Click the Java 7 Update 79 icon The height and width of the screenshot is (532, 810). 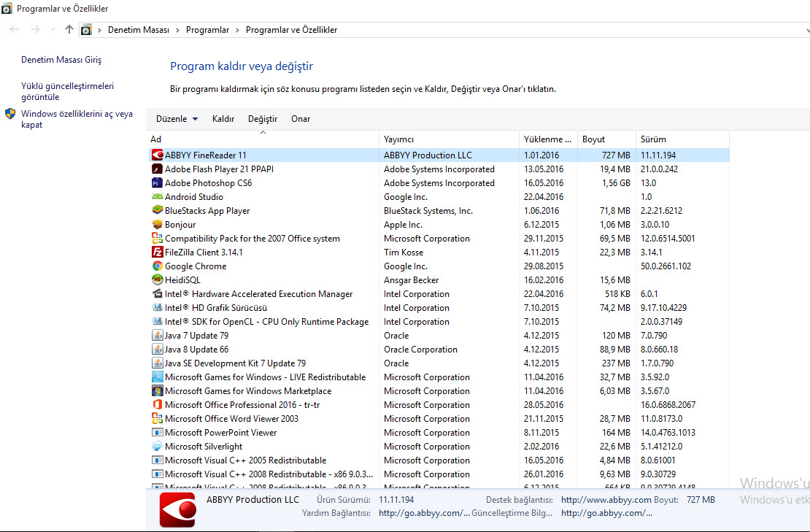(157, 335)
